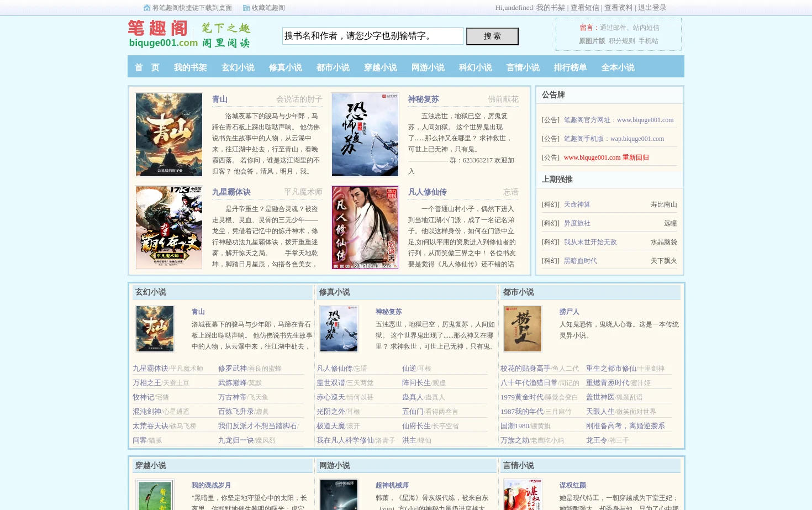Image resolution: width=812 pixels, height=510 pixels.
Task: Open the 手机站 mobile site link
Action: click(x=648, y=41)
